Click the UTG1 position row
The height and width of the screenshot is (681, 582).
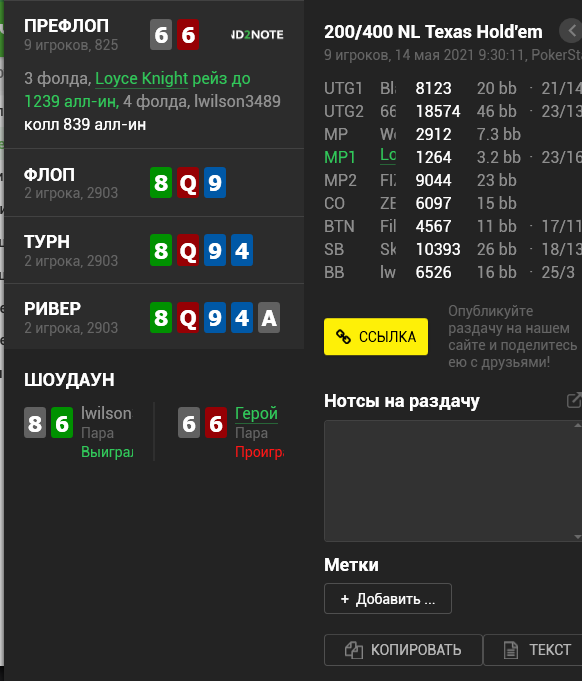453,88
